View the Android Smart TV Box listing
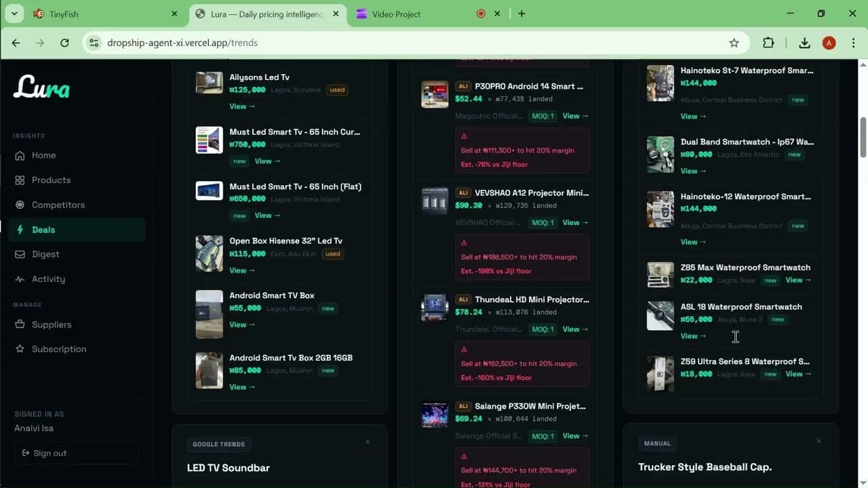 [x=242, y=325]
